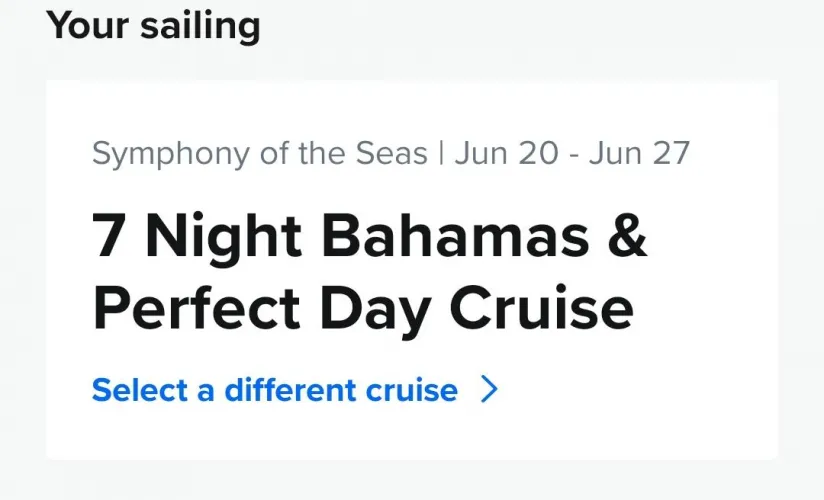
Task: Click the vertical bar separator before the dates
Action: tap(440, 154)
